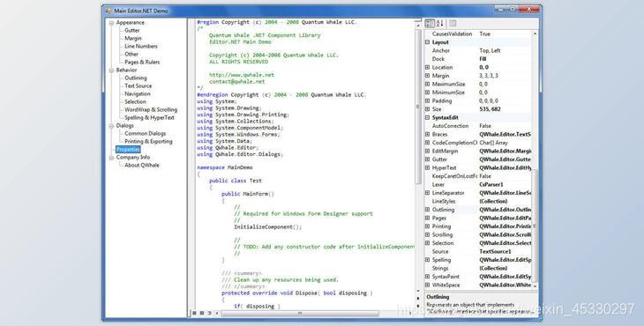Select Common Dialogs tree item

point(145,134)
